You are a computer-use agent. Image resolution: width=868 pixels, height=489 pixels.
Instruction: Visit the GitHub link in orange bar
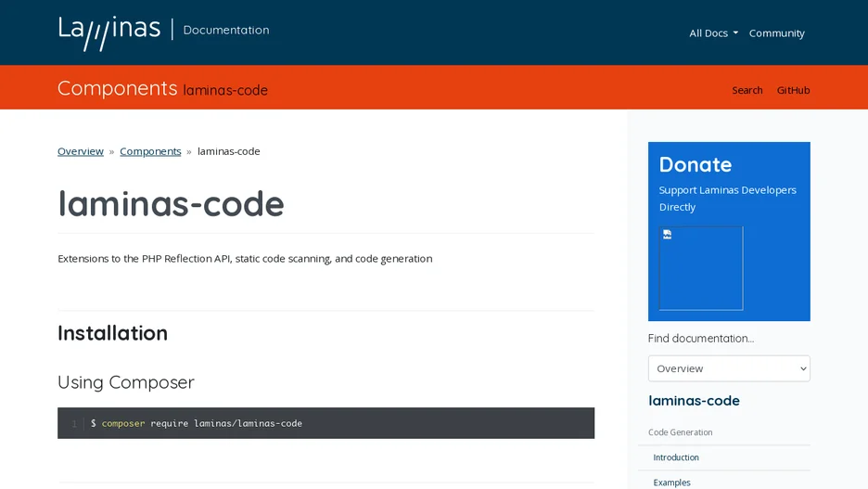pyautogui.click(x=793, y=90)
